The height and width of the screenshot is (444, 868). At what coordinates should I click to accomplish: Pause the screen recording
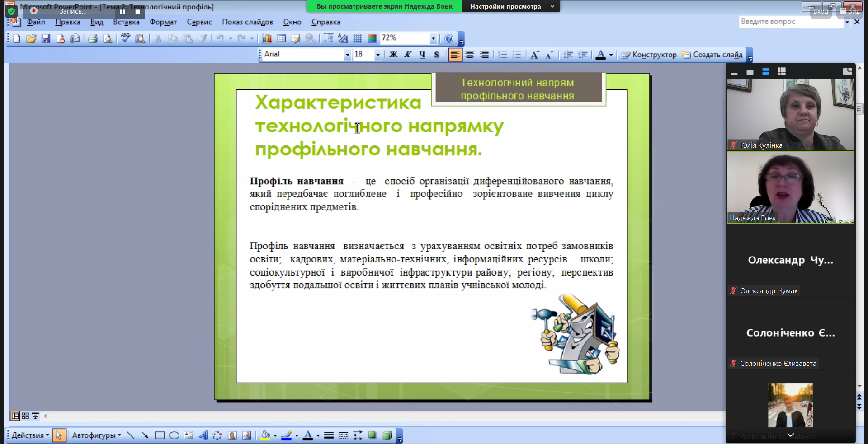click(x=123, y=11)
